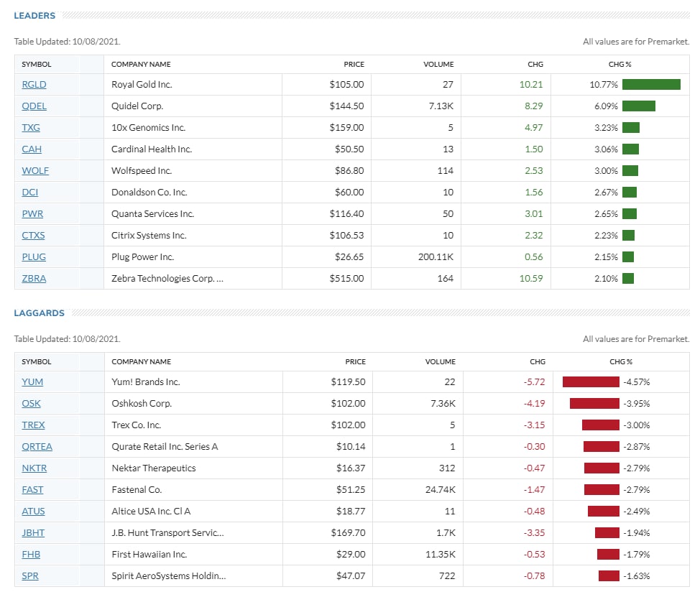Click Fastenal's 24.74K volume value
The image size is (700, 592).
440,490
